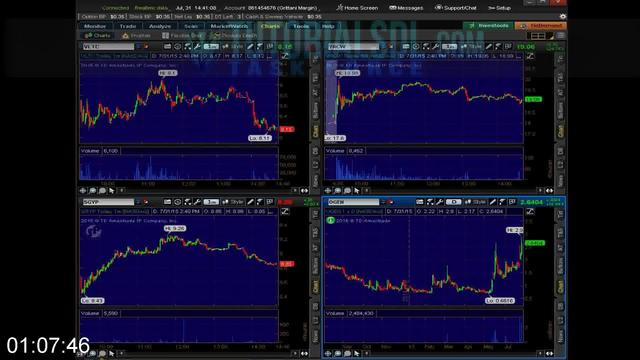Toggle Chart side tab right of SGYP chart
Image resolution: width=640 pixels, height=360 pixels.
coord(315,286)
